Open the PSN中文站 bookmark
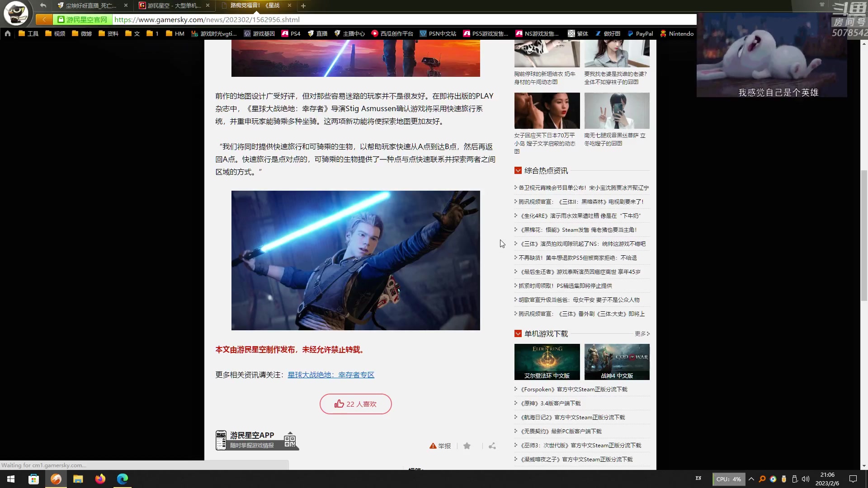868x488 pixels. (438, 33)
